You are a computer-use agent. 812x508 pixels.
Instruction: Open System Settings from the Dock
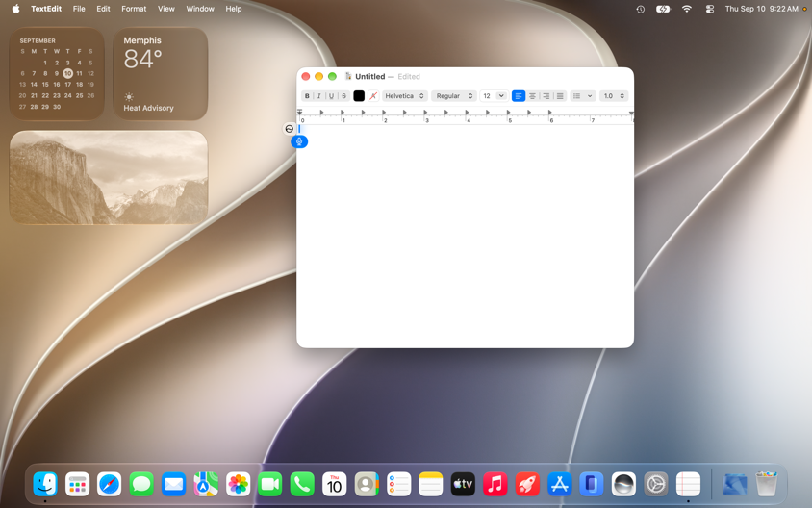point(655,484)
